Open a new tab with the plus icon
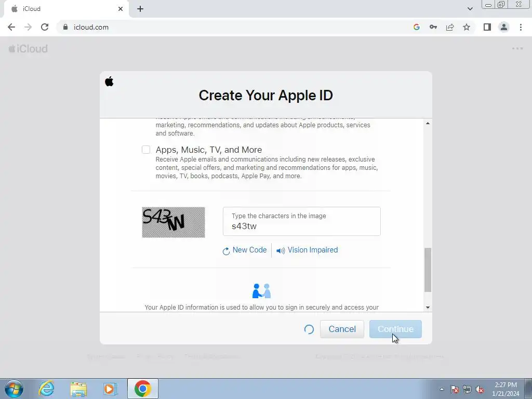 tap(140, 9)
